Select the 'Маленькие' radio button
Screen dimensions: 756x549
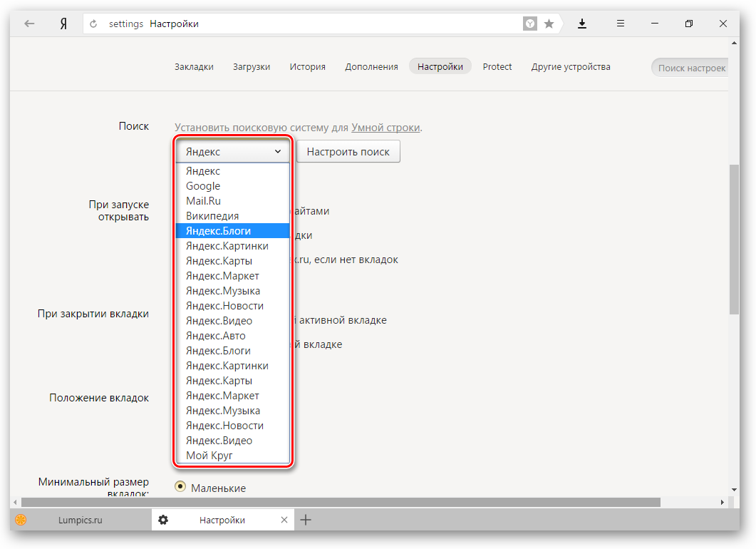tap(180, 487)
